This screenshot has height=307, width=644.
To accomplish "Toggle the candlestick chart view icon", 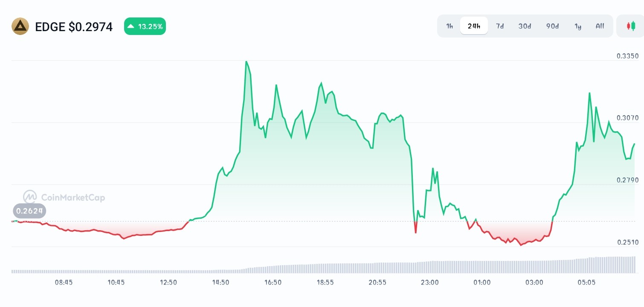I will 631,26.
